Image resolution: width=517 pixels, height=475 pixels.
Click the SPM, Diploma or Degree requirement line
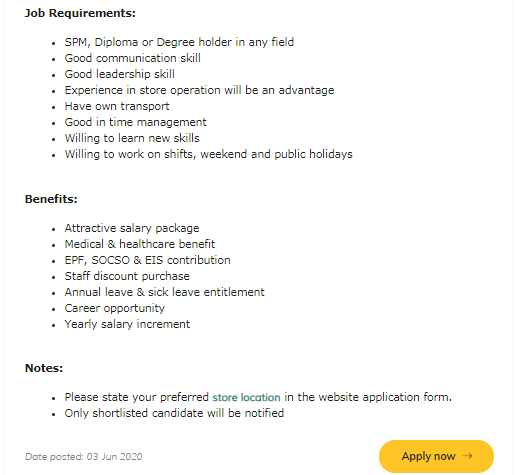point(179,42)
